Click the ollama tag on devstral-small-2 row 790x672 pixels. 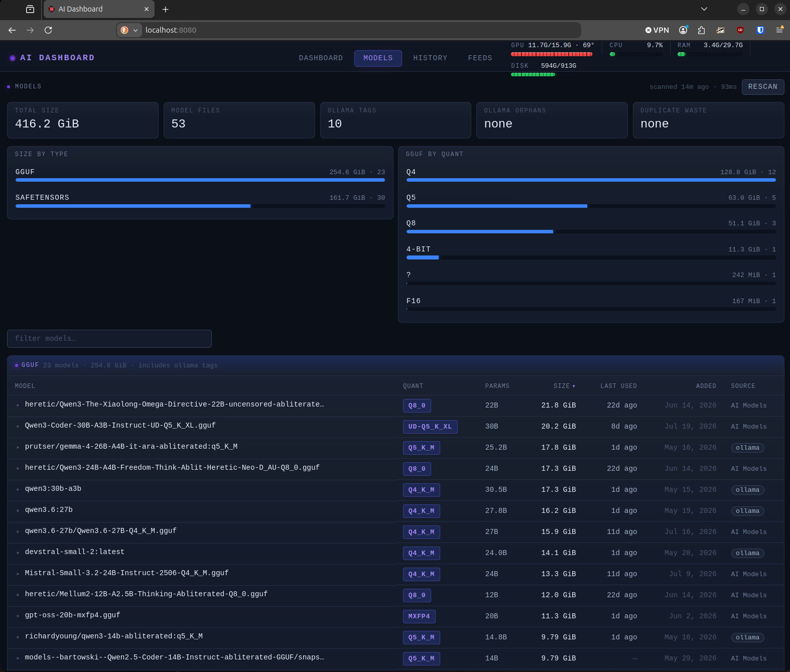point(747,553)
